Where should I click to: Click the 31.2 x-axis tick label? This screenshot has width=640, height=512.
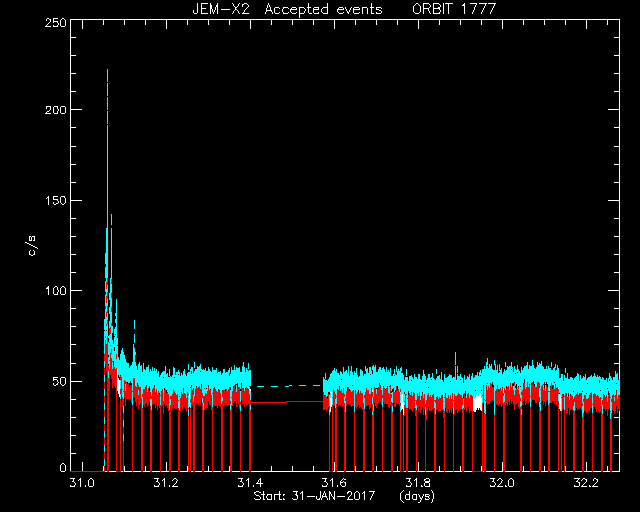point(166,483)
